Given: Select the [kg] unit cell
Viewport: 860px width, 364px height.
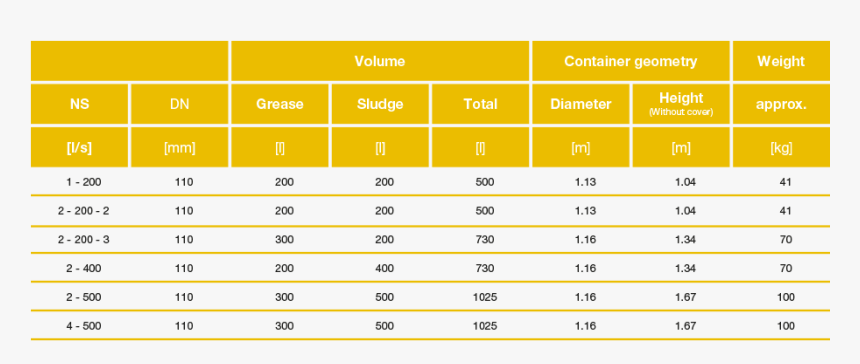Looking at the screenshot, I should [x=781, y=147].
